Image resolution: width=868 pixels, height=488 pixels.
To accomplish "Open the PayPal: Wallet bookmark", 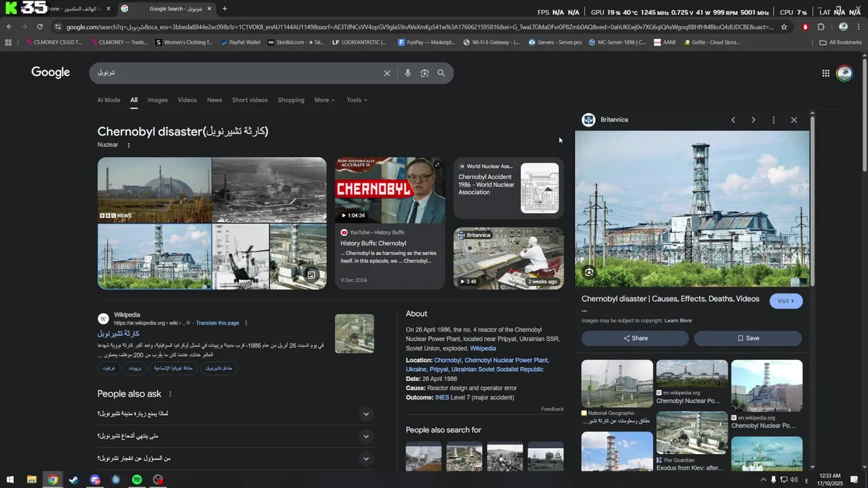I will [241, 42].
